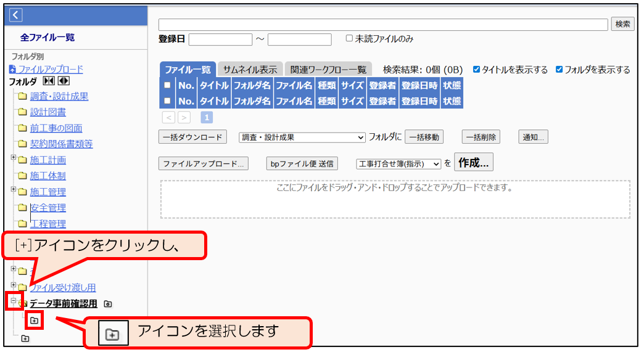Image resolution: width=644 pixels, height=352 pixels.
Task: Click the collapse-all folders icon
Action: tap(49, 81)
